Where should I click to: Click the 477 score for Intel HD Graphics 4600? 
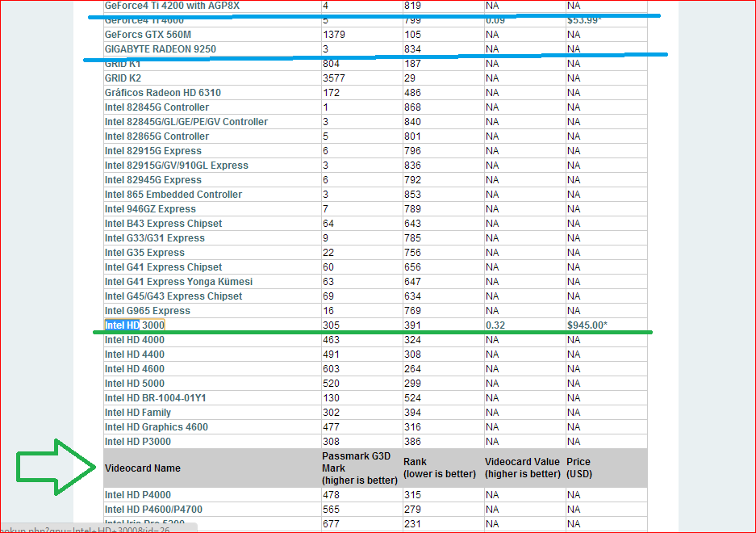point(332,426)
